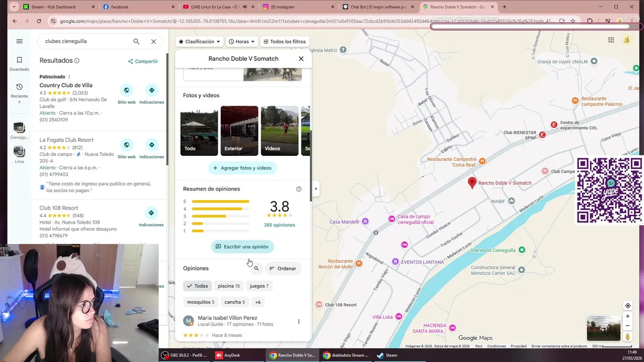Viewport: 644px width, 362px height.
Task: Bookmark this page with star icon
Action: point(573,21)
